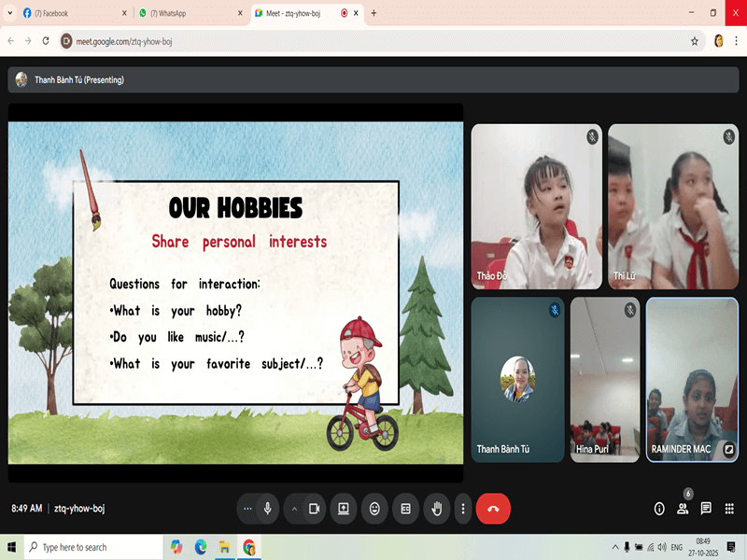Expand audio settings beside the microphone
747x560 pixels.
pos(247,509)
